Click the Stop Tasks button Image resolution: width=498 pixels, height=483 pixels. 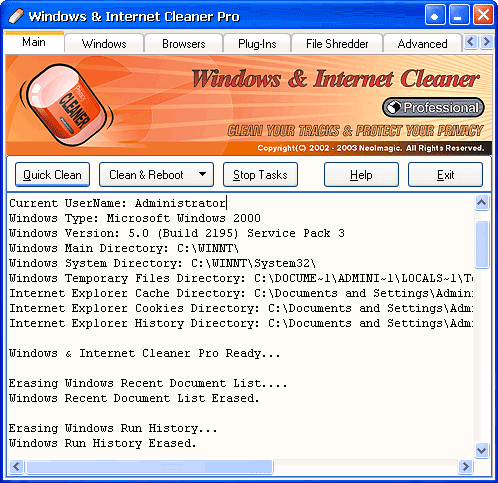(260, 175)
